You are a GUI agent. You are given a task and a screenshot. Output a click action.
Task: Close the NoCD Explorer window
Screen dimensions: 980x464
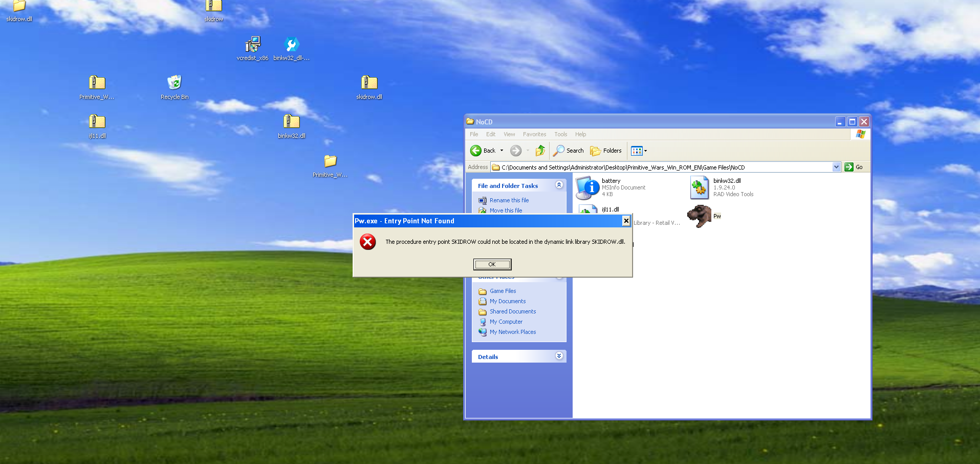point(864,122)
